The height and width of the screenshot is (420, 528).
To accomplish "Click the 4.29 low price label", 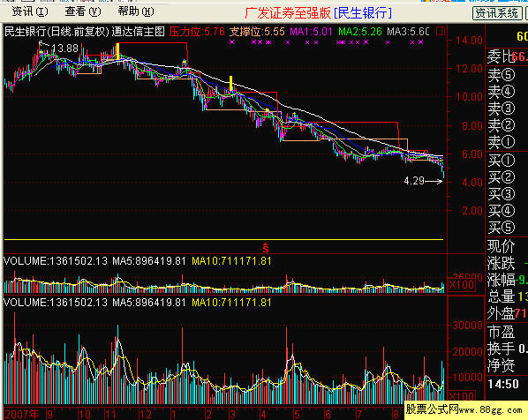I will click(x=414, y=181).
